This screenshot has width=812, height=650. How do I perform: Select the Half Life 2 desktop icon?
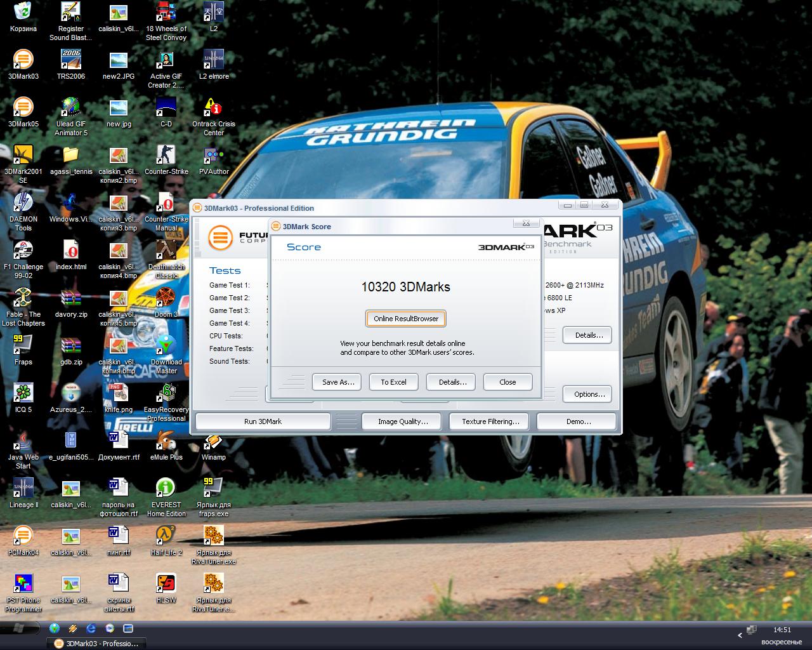click(166, 536)
